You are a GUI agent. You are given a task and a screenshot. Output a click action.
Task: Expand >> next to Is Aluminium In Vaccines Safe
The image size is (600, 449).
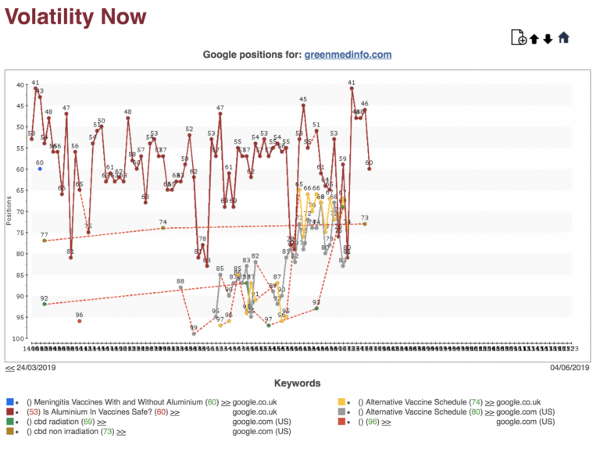(175, 412)
